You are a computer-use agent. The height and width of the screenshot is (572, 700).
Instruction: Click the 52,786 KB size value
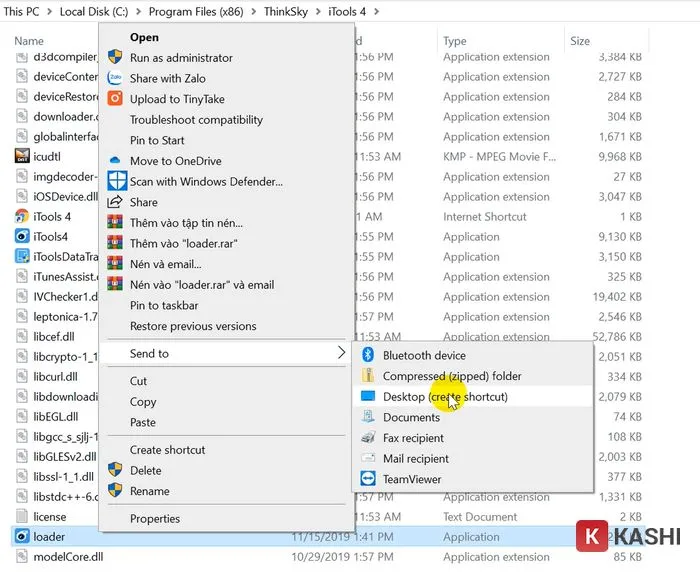click(x=617, y=336)
